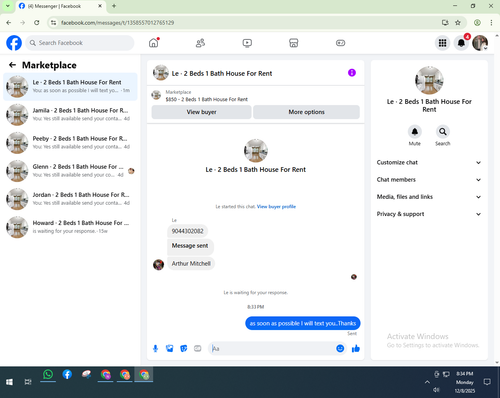The height and width of the screenshot is (398, 500).
Task: Click the browser address bar URL
Action: [117, 23]
